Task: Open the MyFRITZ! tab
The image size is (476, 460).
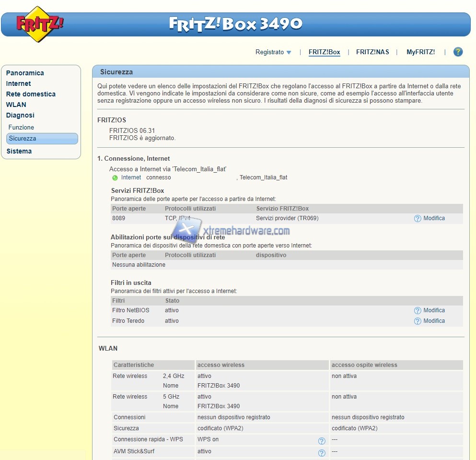Action: (x=420, y=52)
